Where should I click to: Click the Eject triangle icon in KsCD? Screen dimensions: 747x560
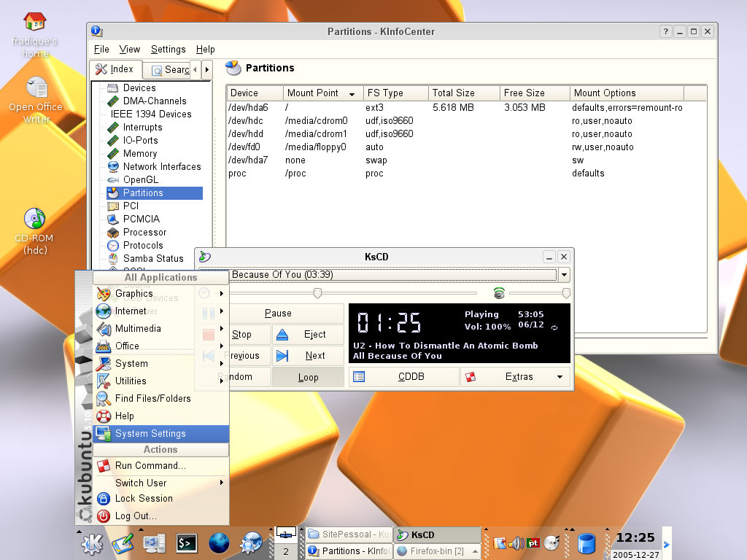[x=282, y=335]
